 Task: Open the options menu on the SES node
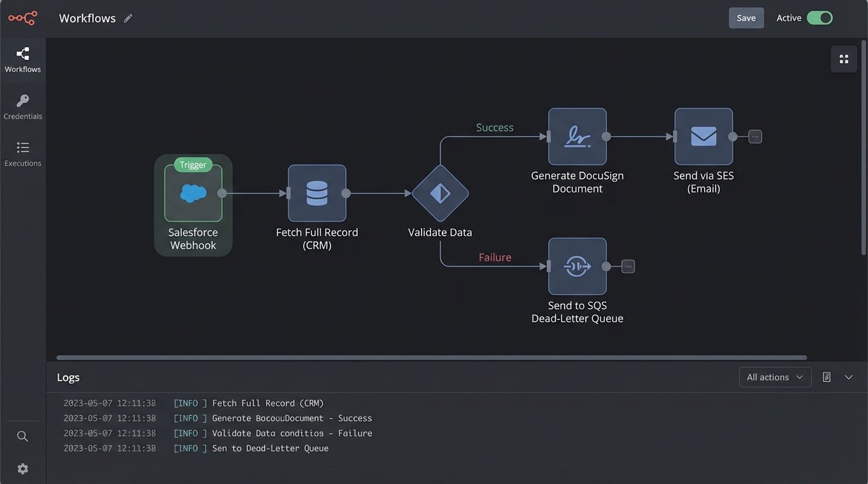pos(754,136)
